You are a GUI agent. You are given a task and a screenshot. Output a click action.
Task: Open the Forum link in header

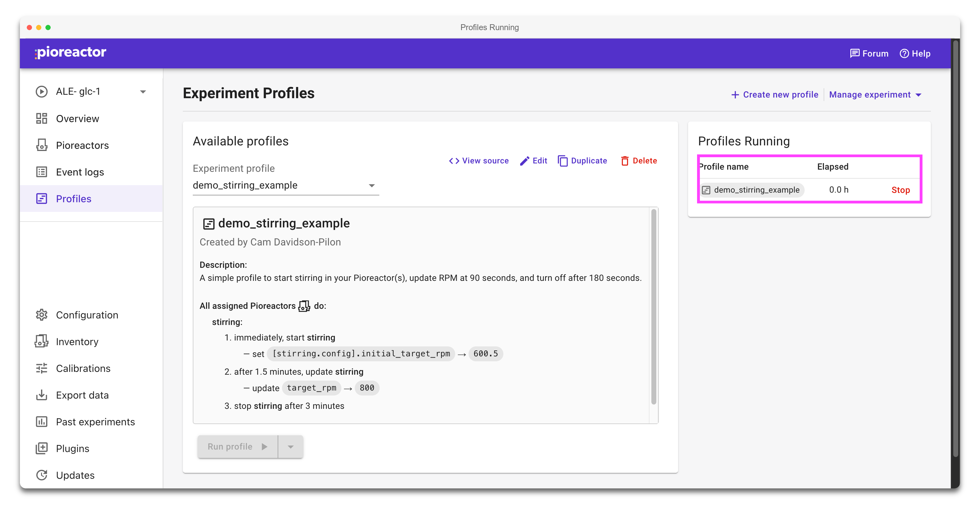click(869, 54)
